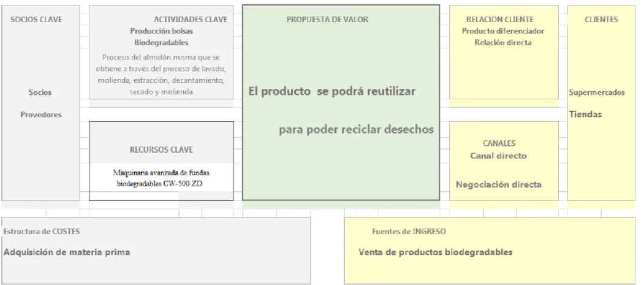Click the Maquinaria avanzada text box
Image resolution: width=644 pixels, height=285 pixels.
pos(161,178)
